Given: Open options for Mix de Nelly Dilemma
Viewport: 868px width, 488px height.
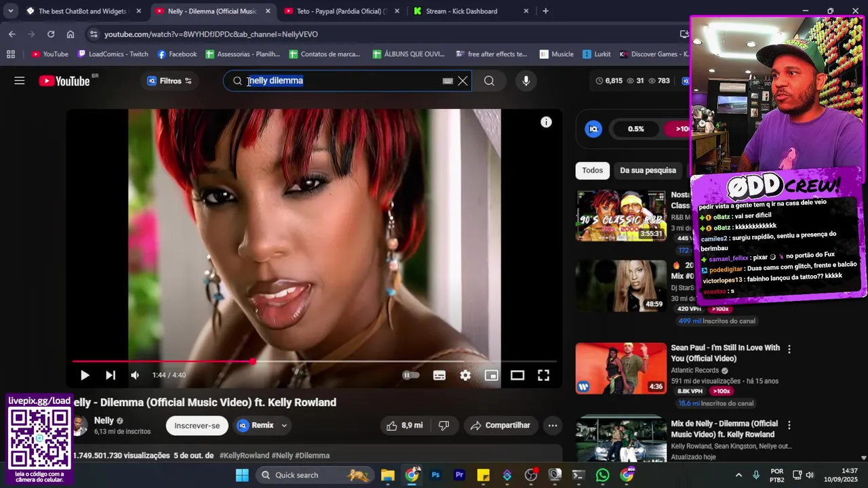Looking at the screenshot, I should (789, 425).
